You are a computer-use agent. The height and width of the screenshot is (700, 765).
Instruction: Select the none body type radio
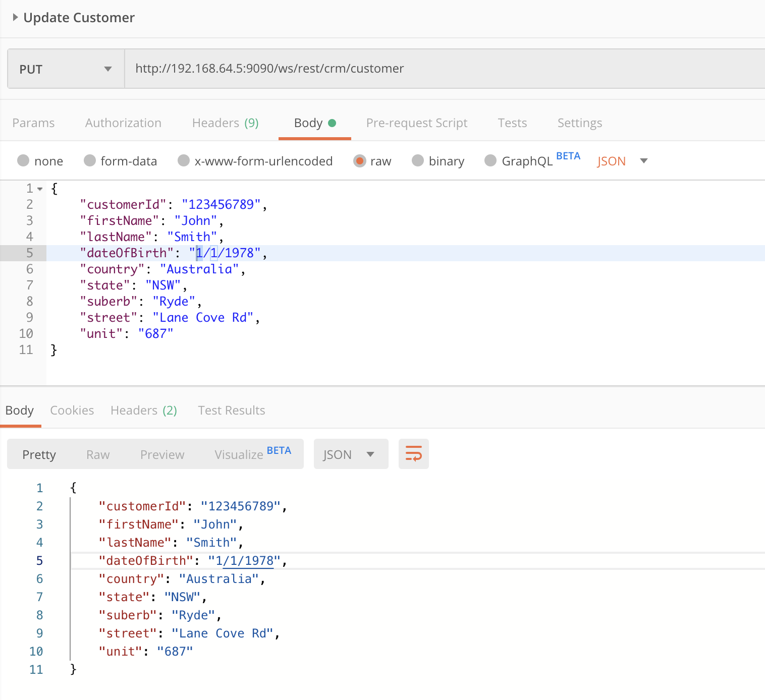23,161
